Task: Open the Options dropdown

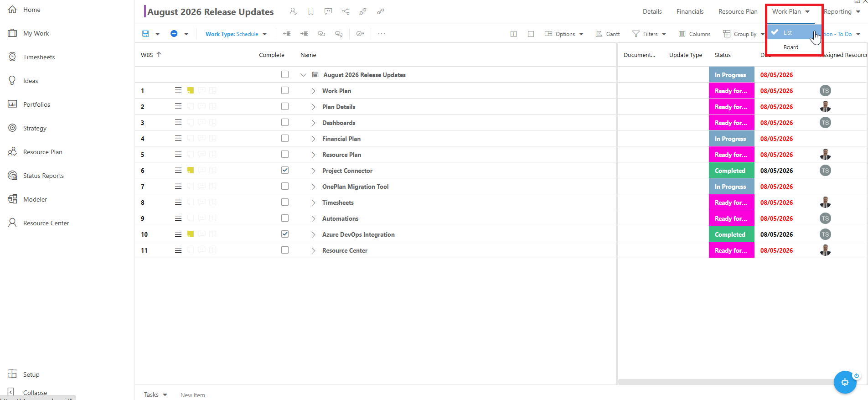Action: click(x=564, y=34)
